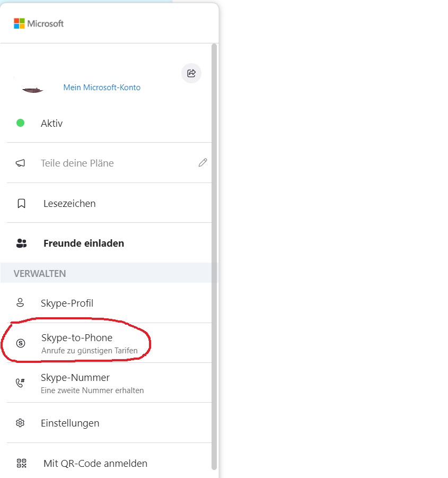Click the gear icon for Einstellungen
Image resolution: width=448 pixels, height=478 pixels.
[x=21, y=423]
